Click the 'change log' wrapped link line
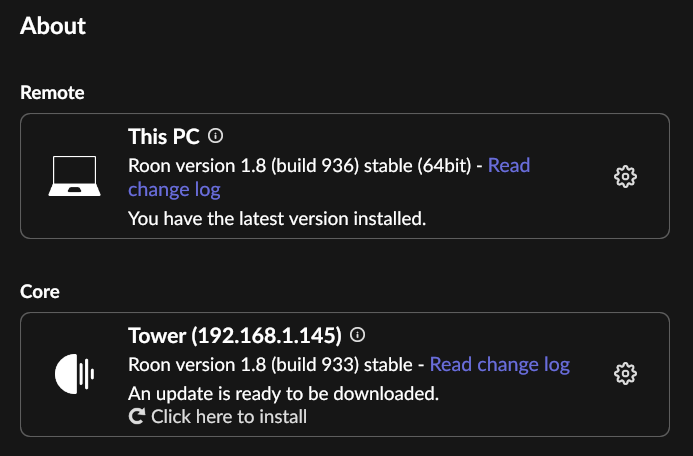The width and height of the screenshot is (693, 456). pos(174,190)
